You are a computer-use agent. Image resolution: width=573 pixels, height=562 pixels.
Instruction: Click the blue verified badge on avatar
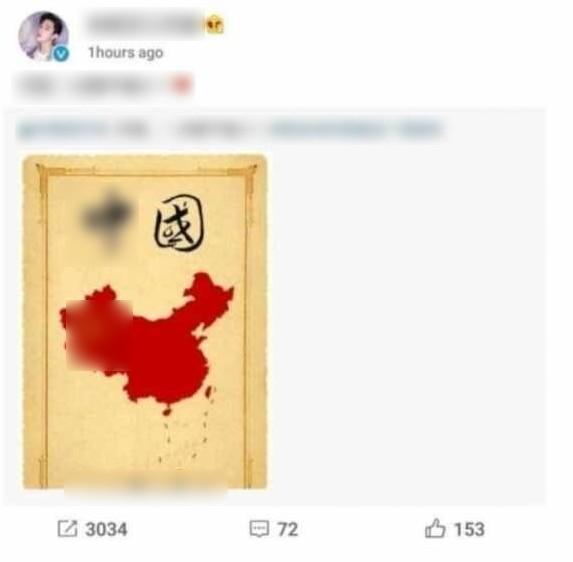coord(61,54)
